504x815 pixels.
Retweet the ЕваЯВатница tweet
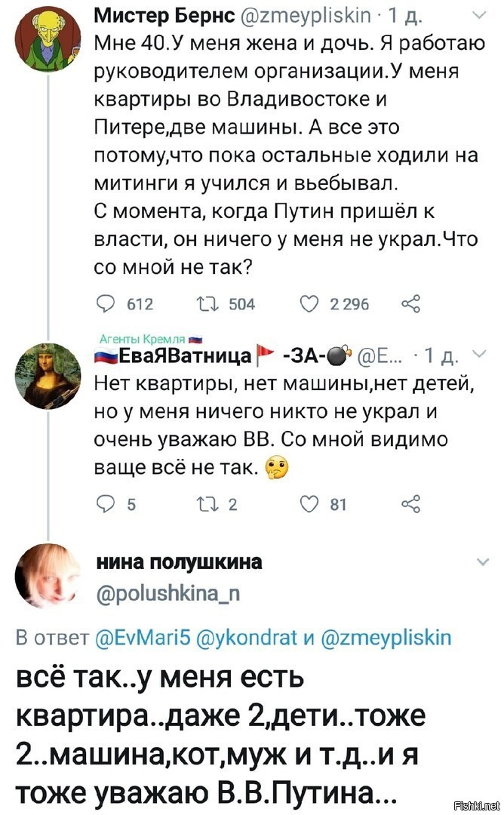click(x=206, y=503)
